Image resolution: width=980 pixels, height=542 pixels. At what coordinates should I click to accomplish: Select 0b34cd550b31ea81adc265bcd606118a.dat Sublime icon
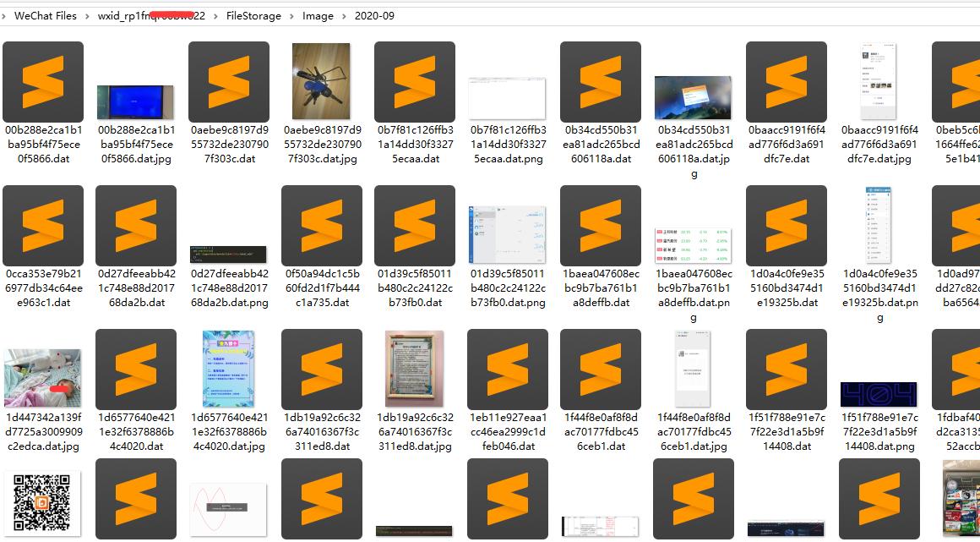tap(601, 82)
